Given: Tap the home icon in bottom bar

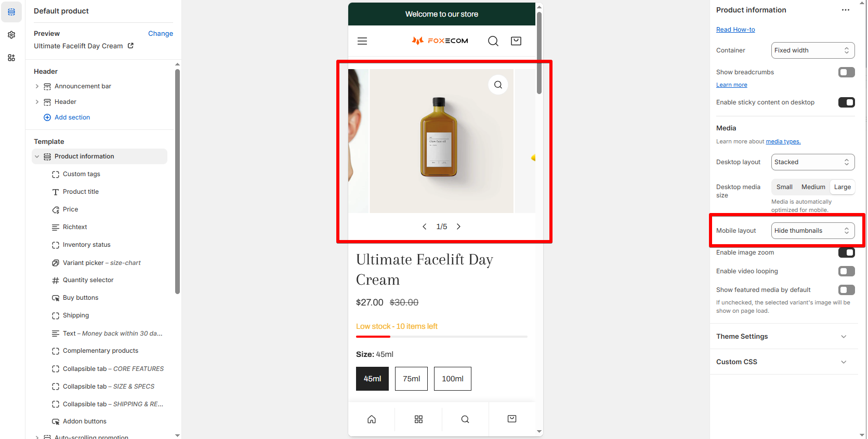Looking at the screenshot, I should pyautogui.click(x=372, y=419).
